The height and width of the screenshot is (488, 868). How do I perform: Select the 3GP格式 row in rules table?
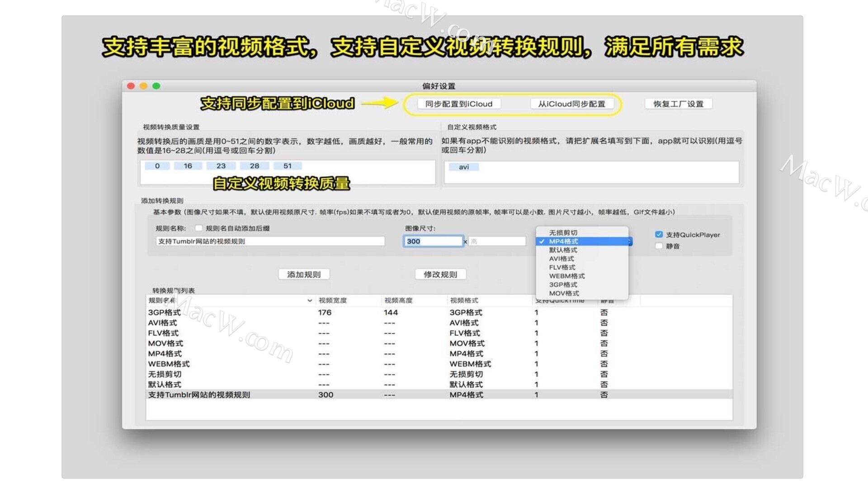[x=439, y=312]
